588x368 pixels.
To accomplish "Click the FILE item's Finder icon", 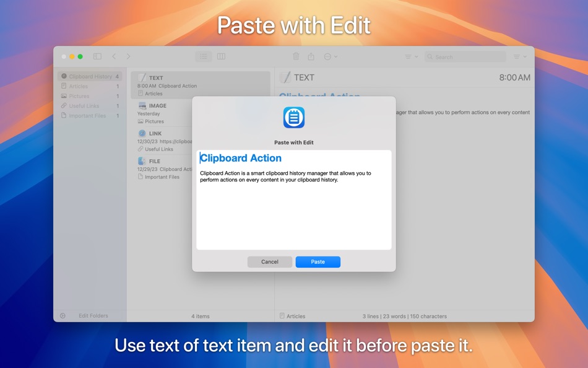I will pos(142,161).
